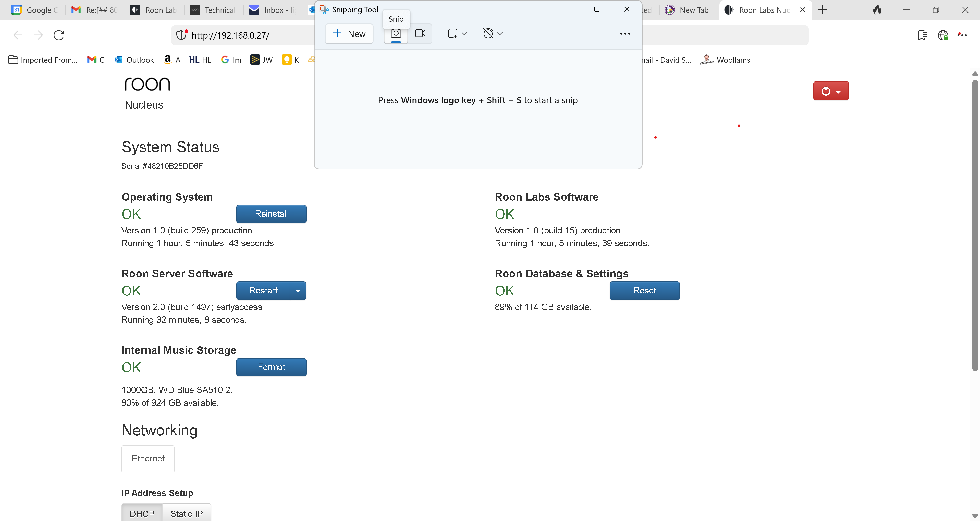Click 'Version 1.0 (build 259) production' text
The width and height of the screenshot is (980, 521).
pyautogui.click(x=186, y=230)
